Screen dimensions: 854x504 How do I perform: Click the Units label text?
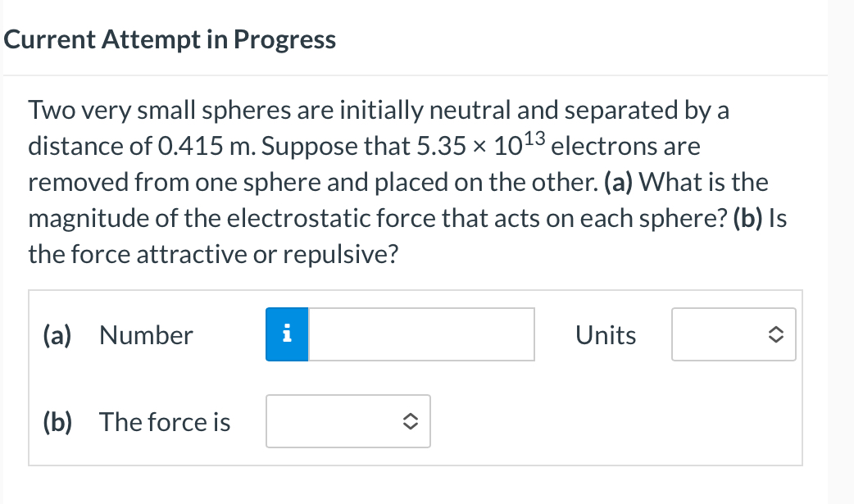click(606, 334)
